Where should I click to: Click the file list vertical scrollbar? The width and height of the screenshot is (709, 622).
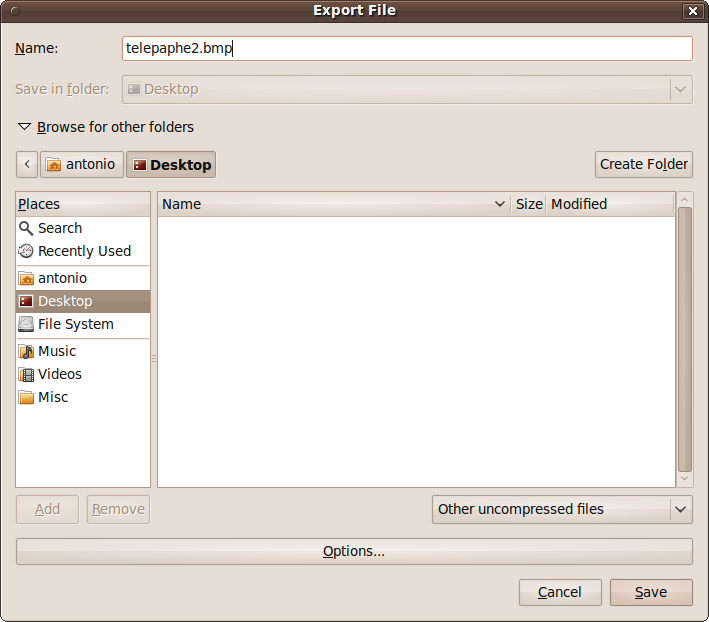point(684,338)
